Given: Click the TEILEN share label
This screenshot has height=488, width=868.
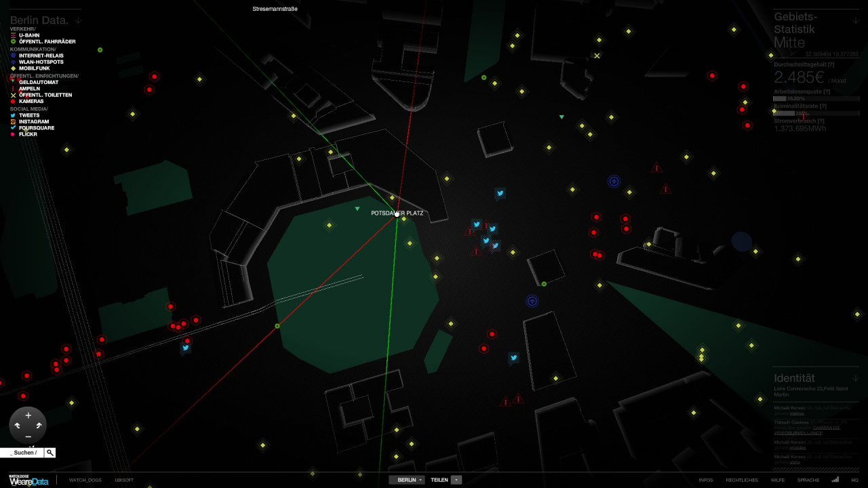Looking at the screenshot, I should 439,480.
